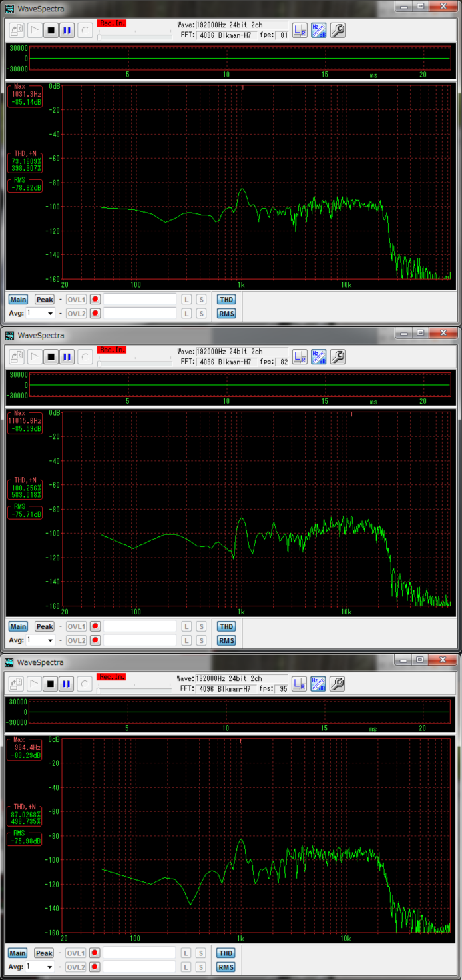Pause recording in the fps 82 window

point(67,357)
